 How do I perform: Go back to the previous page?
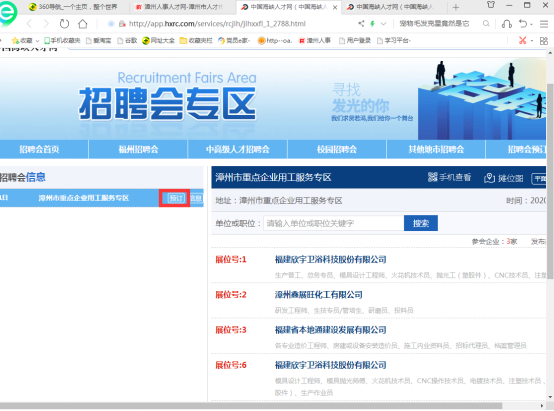click(29, 24)
